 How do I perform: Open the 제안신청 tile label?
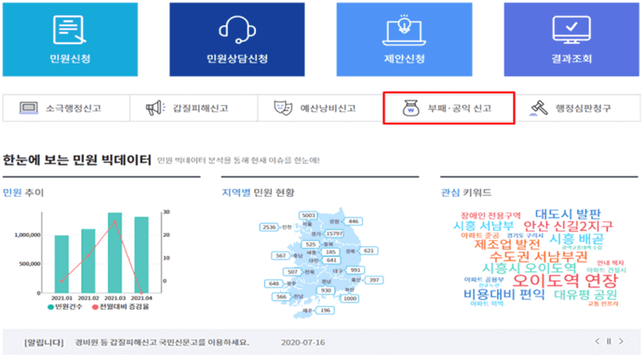404,59
